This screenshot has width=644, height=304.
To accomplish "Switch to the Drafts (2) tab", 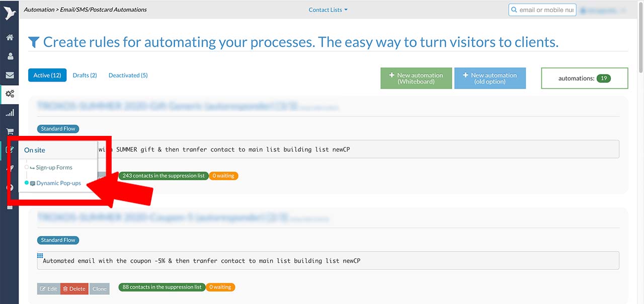I will (x=85, y=75).
